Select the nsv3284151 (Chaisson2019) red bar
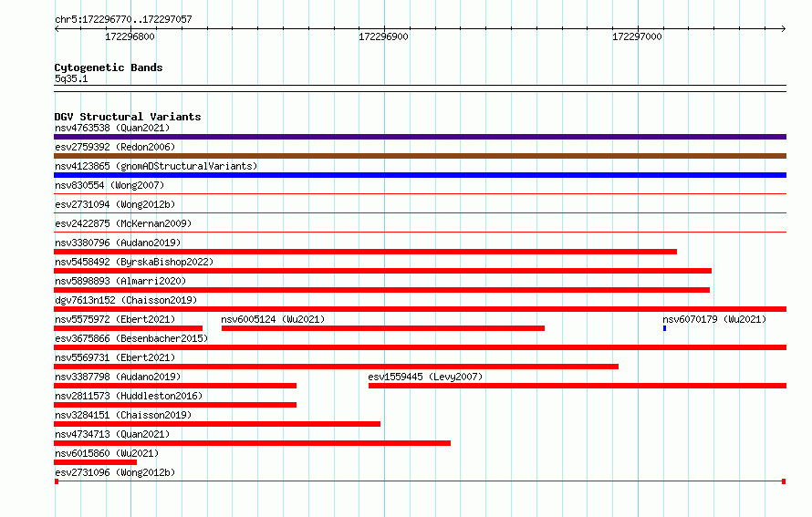Screen dimensions: 812x517 click(217, 424)
